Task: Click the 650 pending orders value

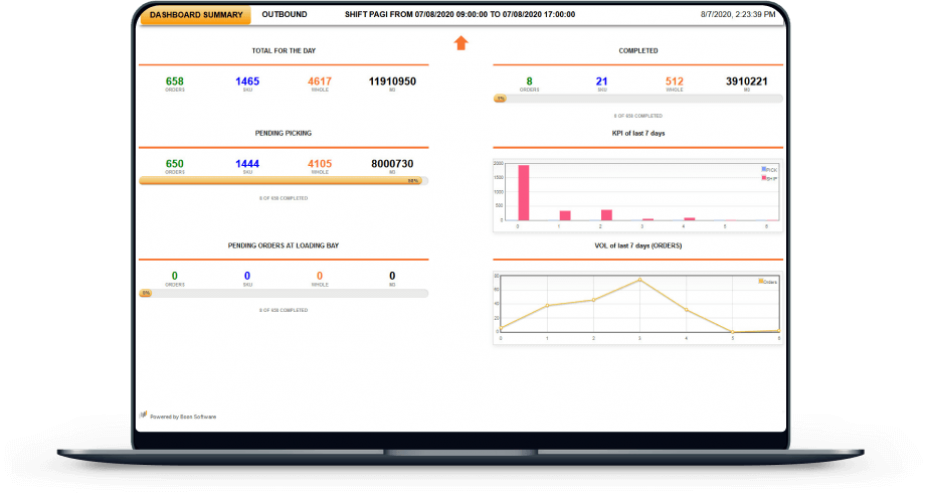Action: [174, 164]
